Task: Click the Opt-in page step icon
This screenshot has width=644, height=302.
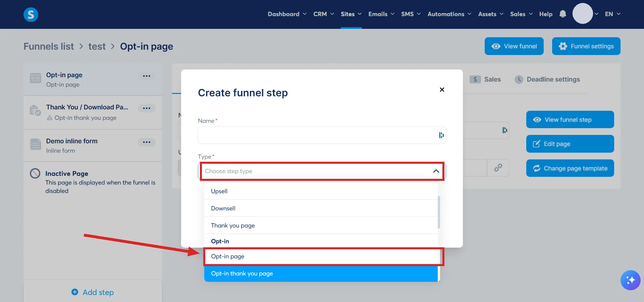Action: [x=36, y=78]
